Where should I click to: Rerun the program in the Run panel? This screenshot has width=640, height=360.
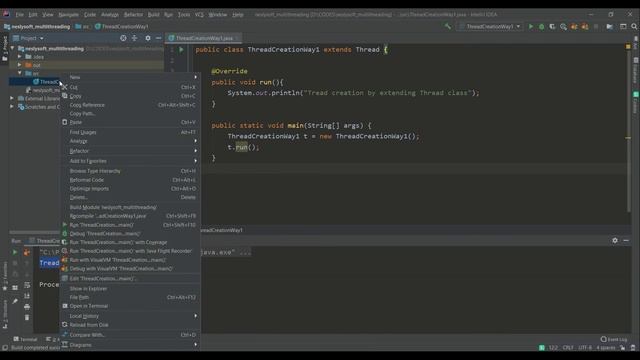15,252
